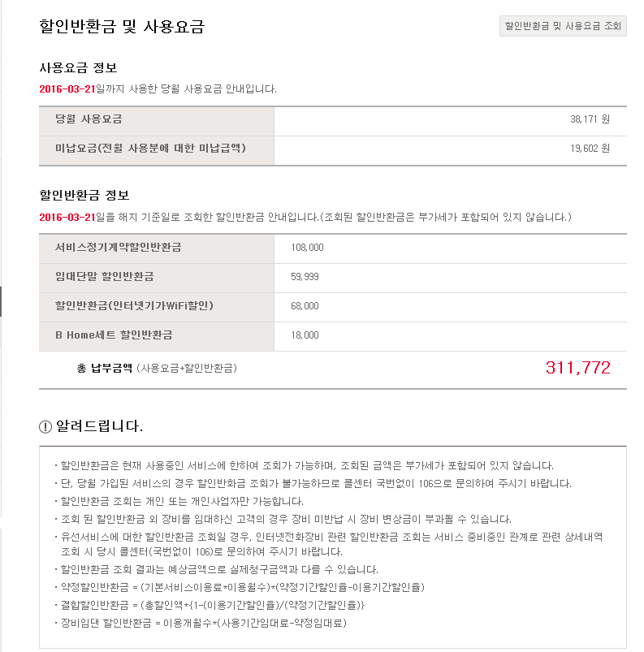Select the 18,000 refund value

coord(305,335)
